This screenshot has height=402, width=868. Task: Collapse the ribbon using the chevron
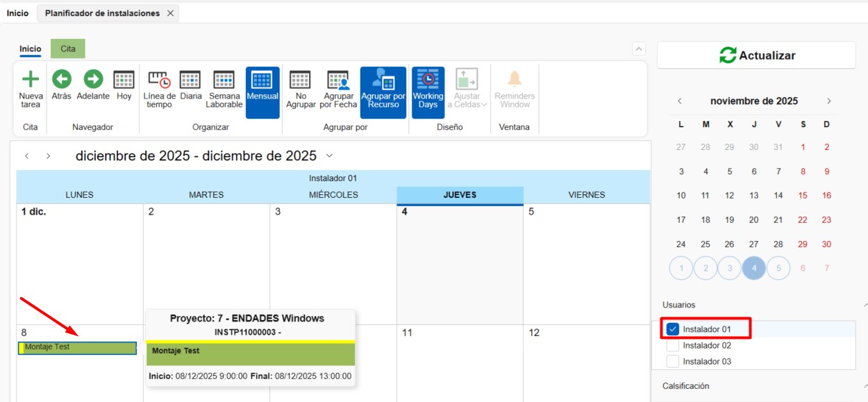(x=638, y=49)
